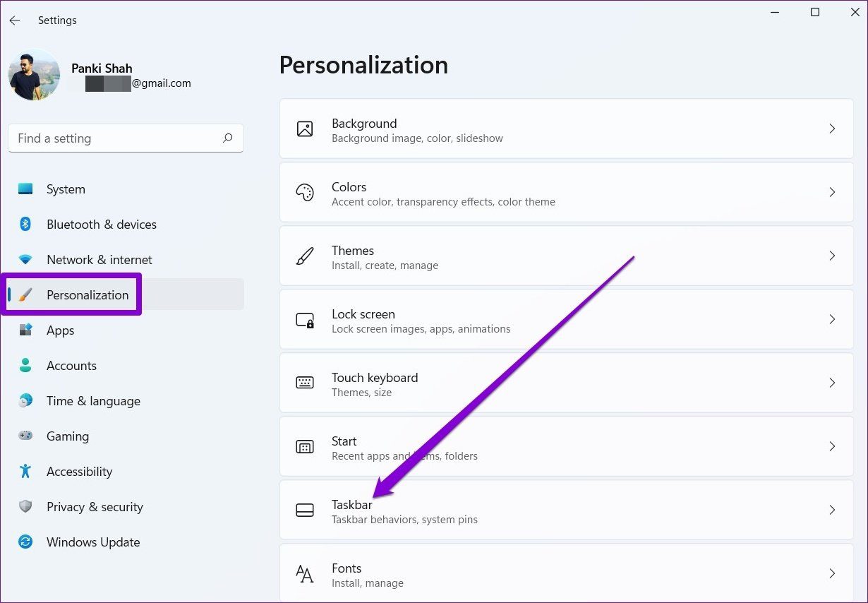The height and width of the screenshot is (603, 868).
Task: Open Colors accent and transparency option
Action: click(567, 192)
